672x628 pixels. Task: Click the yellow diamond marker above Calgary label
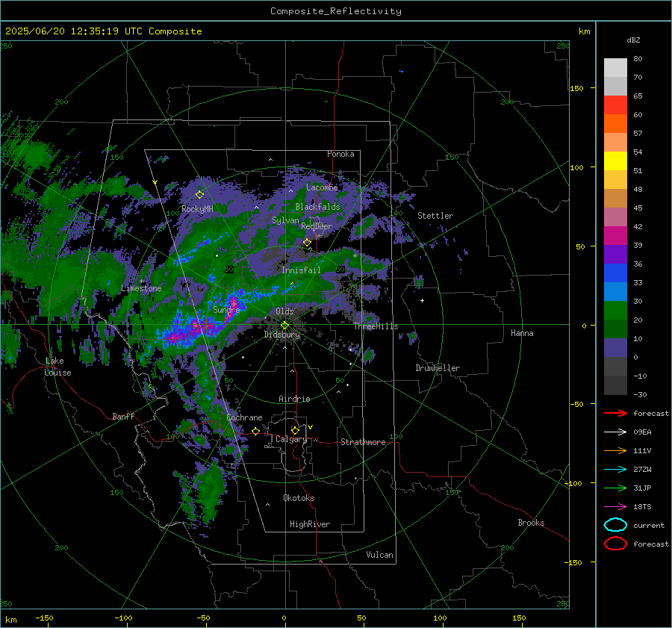[295, 430]
